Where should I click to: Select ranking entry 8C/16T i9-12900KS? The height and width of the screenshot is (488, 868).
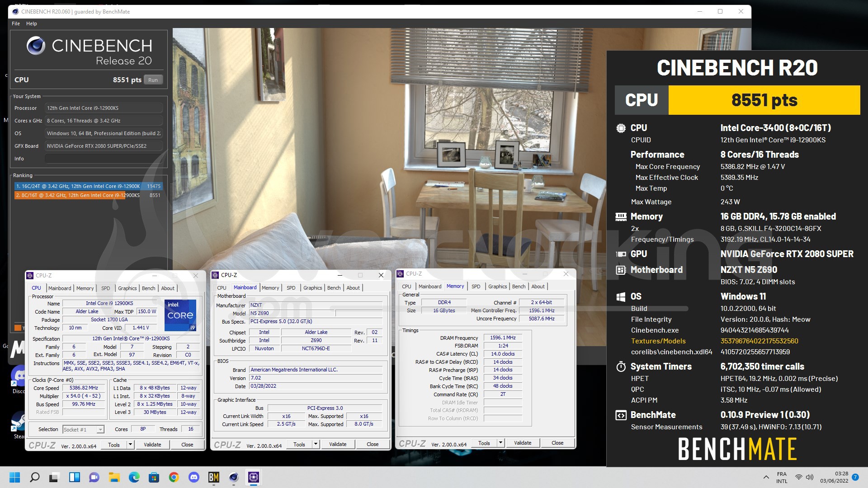pos(88,195)
